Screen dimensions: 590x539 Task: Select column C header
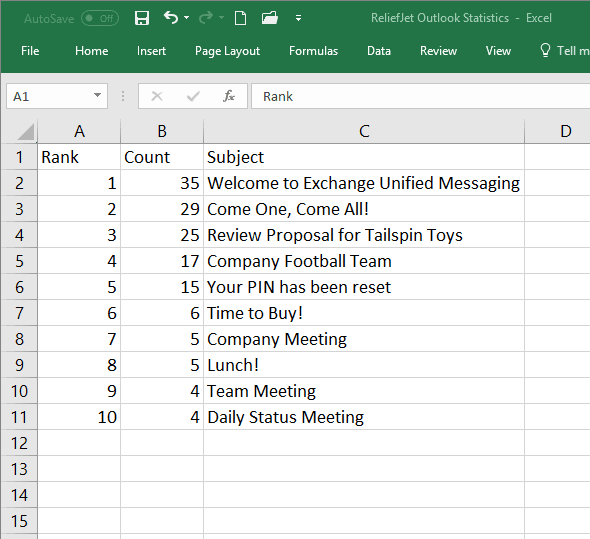tap(364, 131)
